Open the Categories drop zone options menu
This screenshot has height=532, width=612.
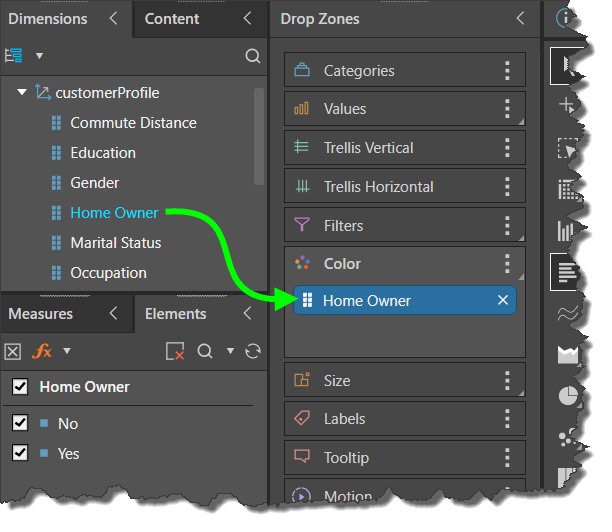point(507,71)
